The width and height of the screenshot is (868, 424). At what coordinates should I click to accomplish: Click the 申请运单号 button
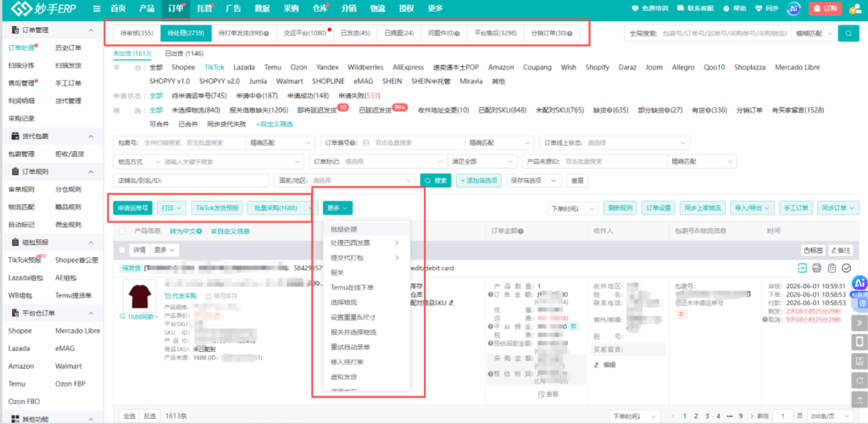[133, 208]
